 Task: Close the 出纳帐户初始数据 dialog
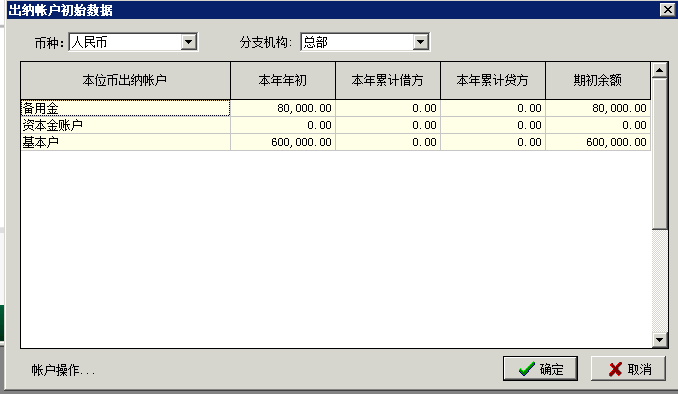(x=668, y=10)
